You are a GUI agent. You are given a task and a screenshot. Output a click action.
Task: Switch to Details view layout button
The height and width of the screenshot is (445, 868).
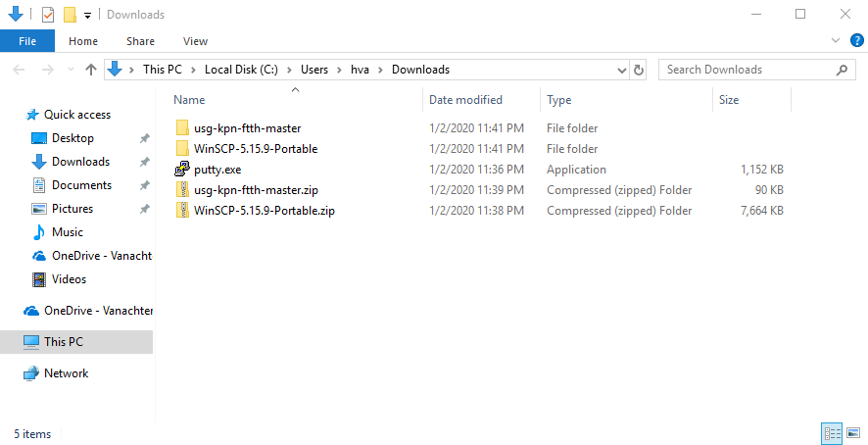click(832, 433)
